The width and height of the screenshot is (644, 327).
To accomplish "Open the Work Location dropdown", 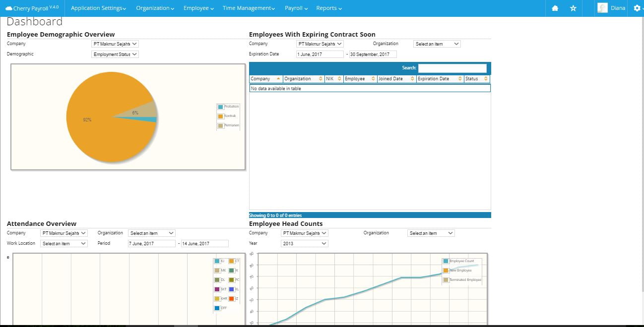I will [64, 243].
